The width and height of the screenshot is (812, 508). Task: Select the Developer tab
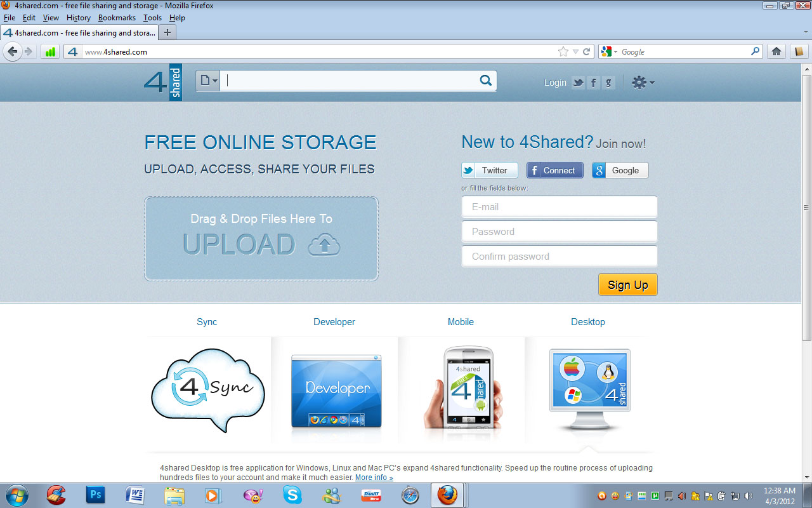[x=334, y=322]
